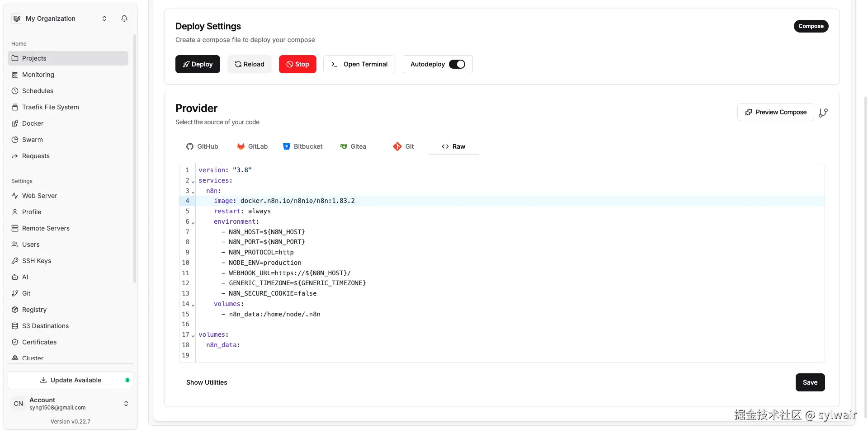Collapse the services block fold arrow
The image size is (868, 433).
(193, 181)
